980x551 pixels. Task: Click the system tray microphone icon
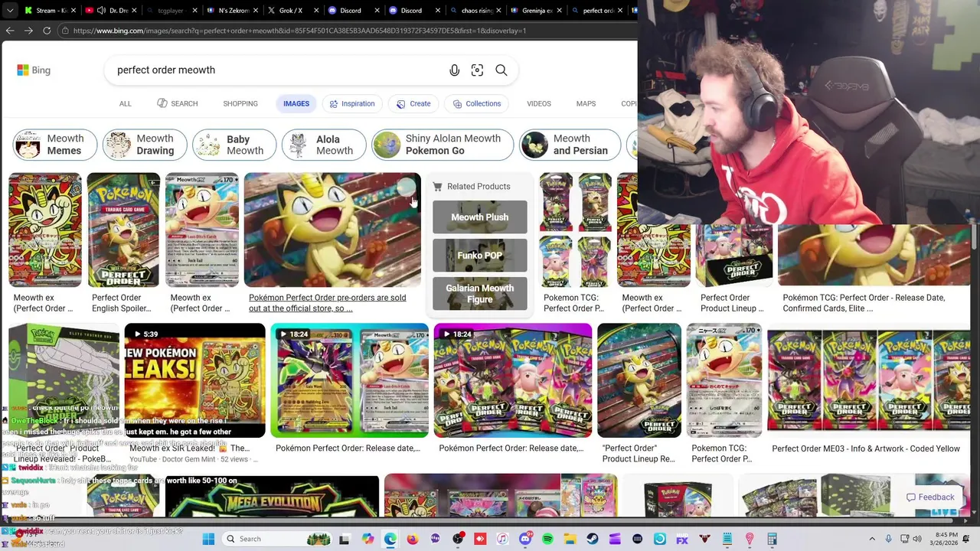click(888, 539)
